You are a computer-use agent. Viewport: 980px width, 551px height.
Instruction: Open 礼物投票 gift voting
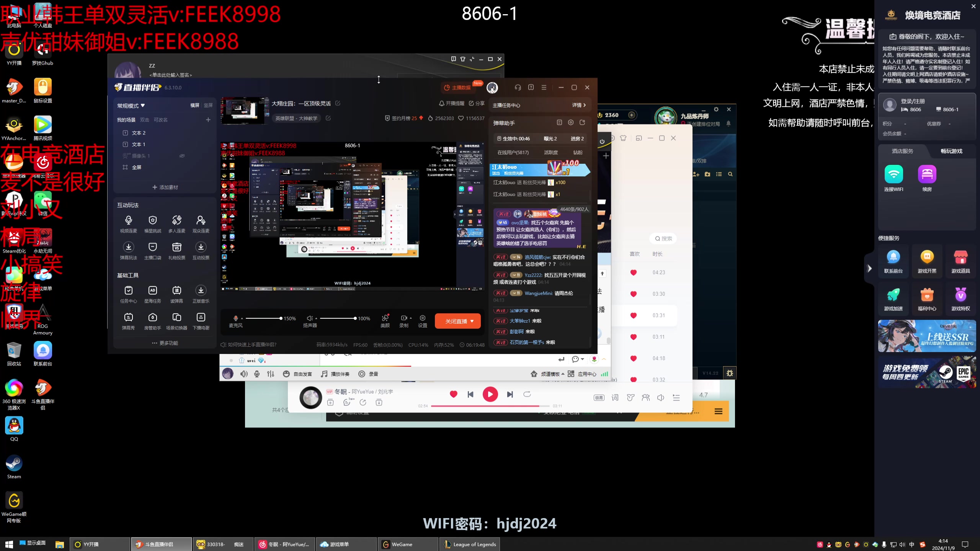click(176, 251)
